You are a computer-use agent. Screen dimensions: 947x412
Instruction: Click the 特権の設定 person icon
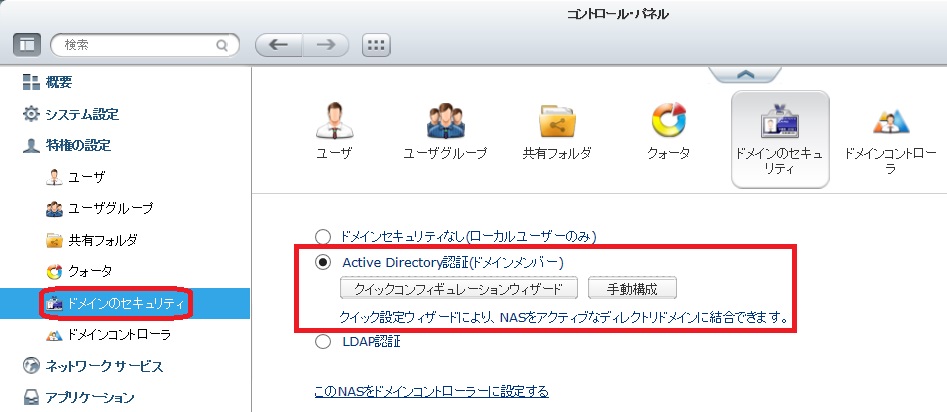tap(31, 145)
